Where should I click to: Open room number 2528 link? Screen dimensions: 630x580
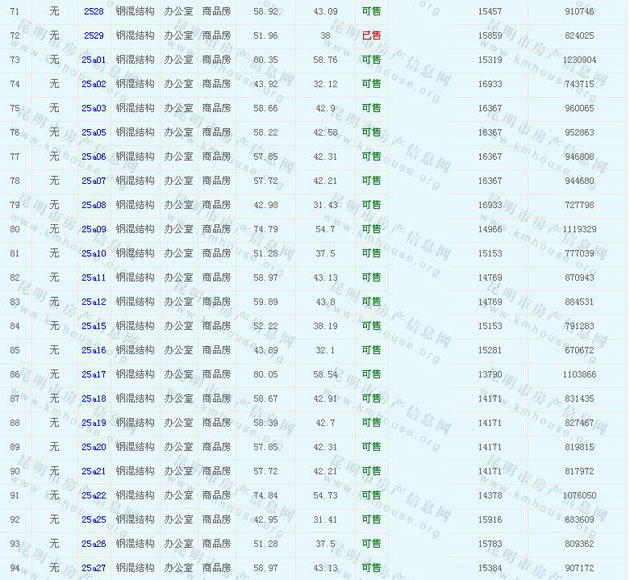click(94, 11)
